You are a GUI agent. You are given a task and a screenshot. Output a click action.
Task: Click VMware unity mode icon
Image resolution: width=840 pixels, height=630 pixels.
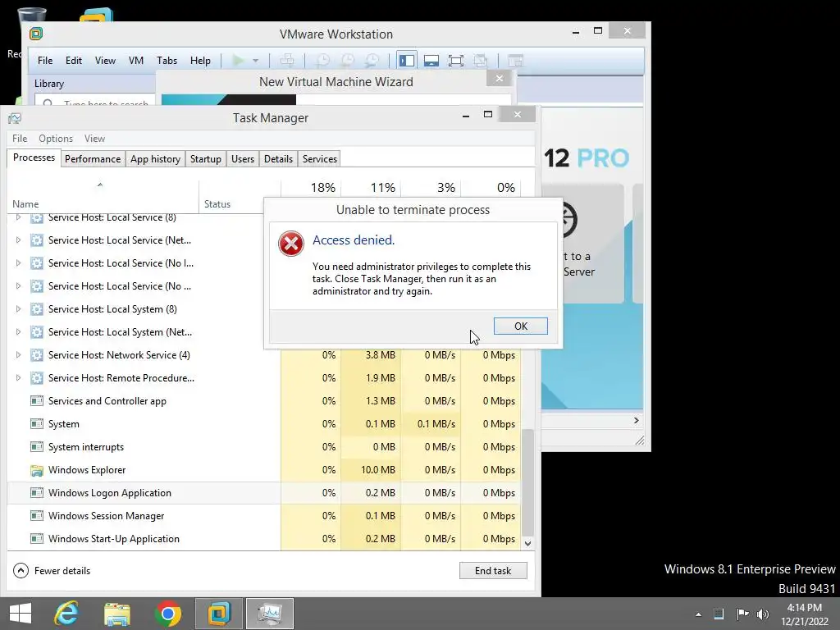(481, 61)
